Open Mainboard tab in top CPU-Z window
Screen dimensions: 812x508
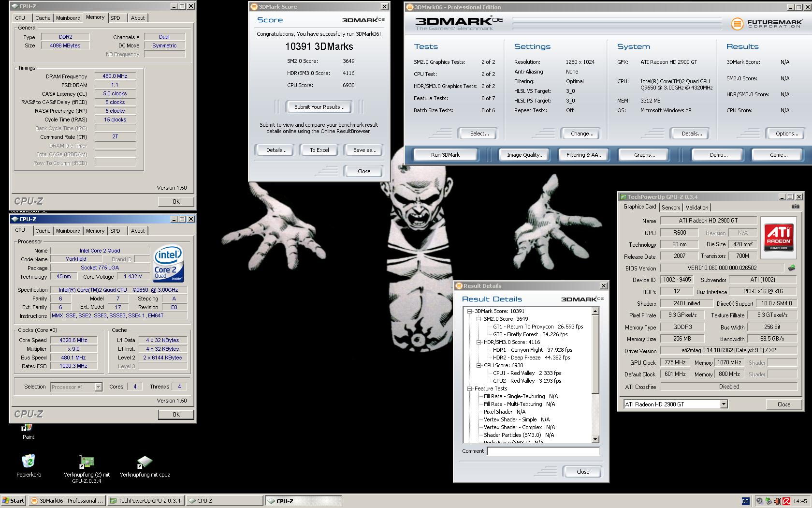point(68,18)
